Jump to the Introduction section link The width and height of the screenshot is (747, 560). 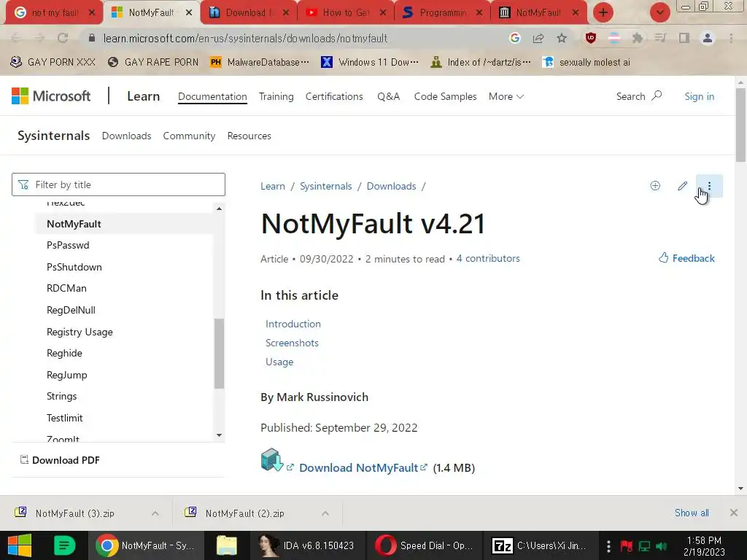[x=293, y=324]
